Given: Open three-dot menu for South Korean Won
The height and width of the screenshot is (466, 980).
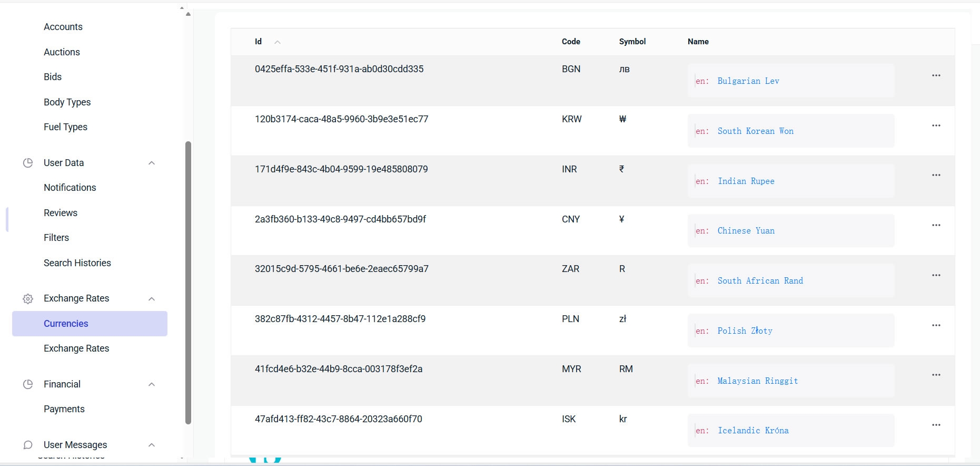Looking at the screenshot, I should 936,125.
